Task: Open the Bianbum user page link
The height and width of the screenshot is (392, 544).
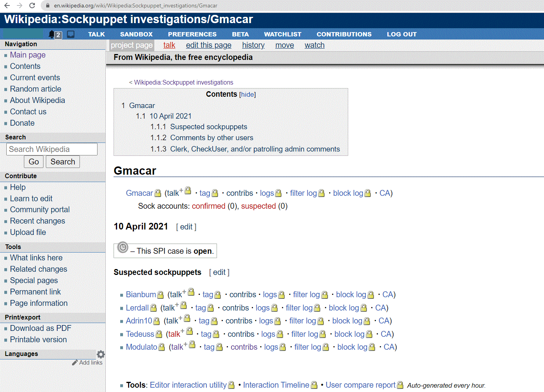Action: (141, 294)
